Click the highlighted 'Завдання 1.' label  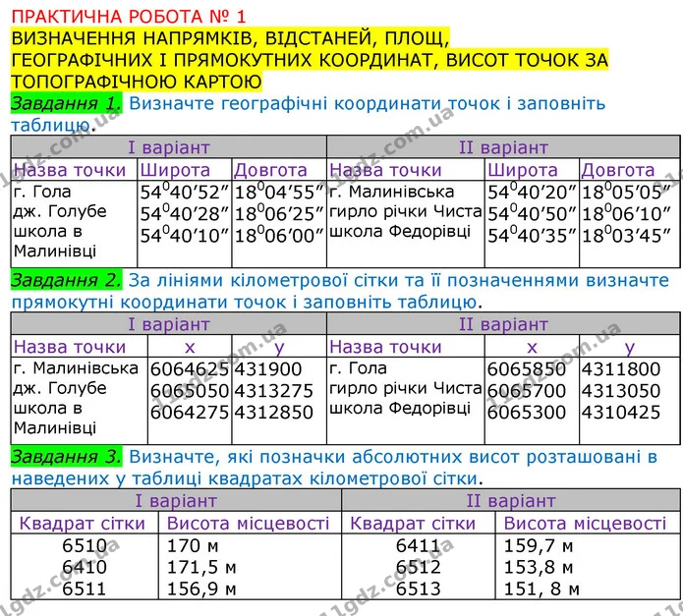66,103
